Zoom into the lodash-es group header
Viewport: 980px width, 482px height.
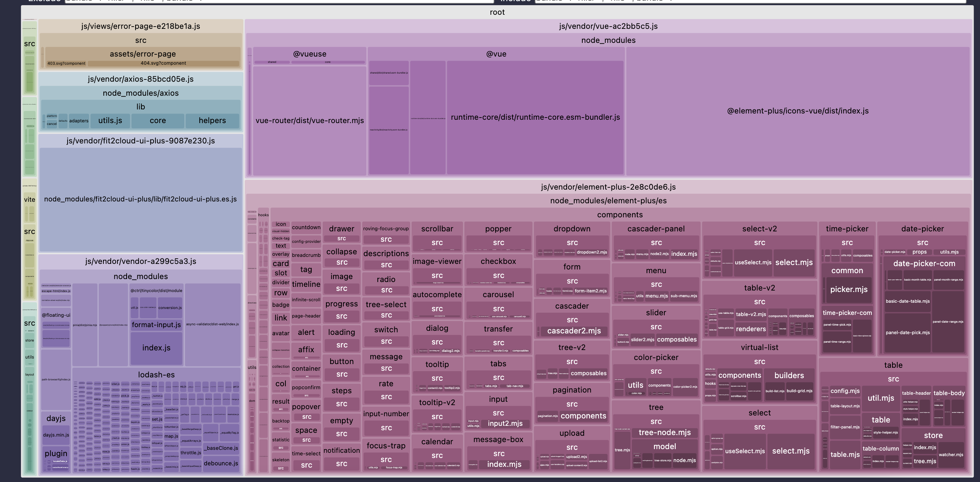[x=156, y=375]
